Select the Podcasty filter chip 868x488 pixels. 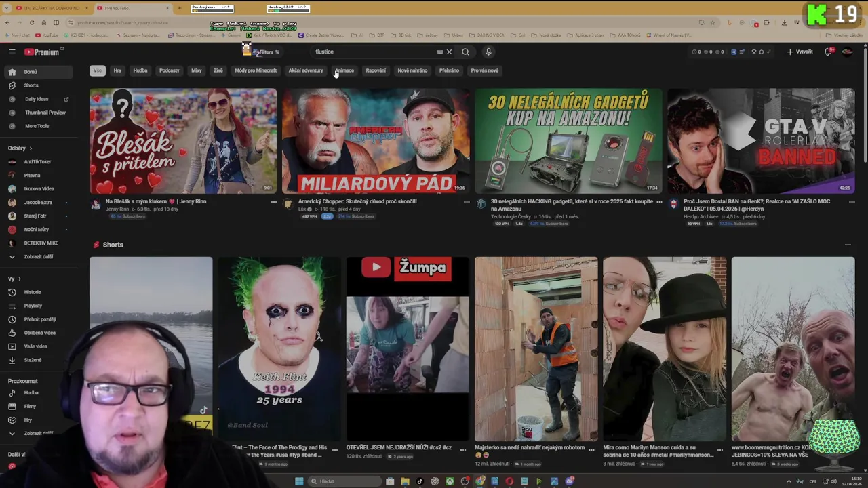[170, 70]
